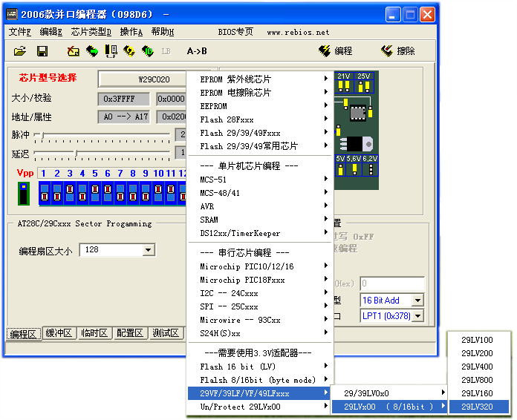This screenshot has height=420, width=517.
Task: Switch to the 配置区 tab
Action: point(130,333)
